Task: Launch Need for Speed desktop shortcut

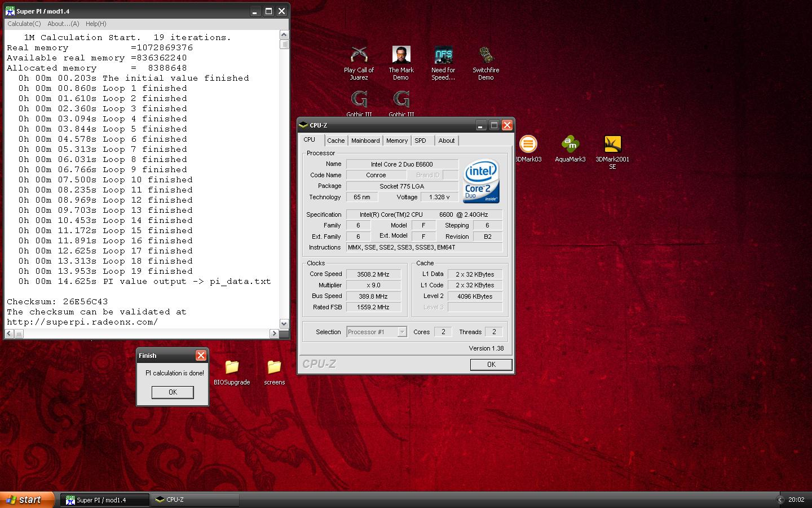Action: point(443,63)
